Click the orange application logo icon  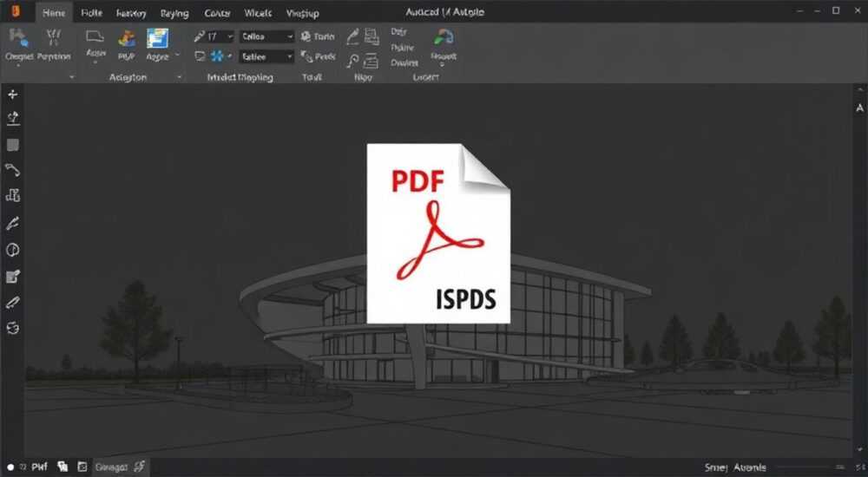point(16,11)
